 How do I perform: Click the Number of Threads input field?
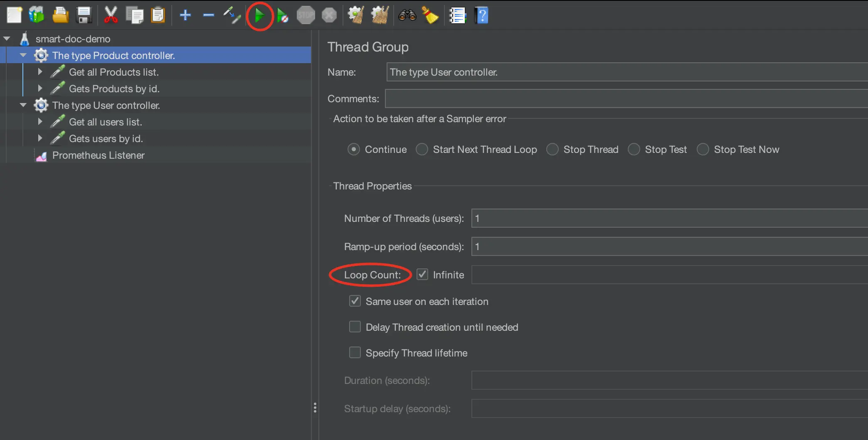665,219
